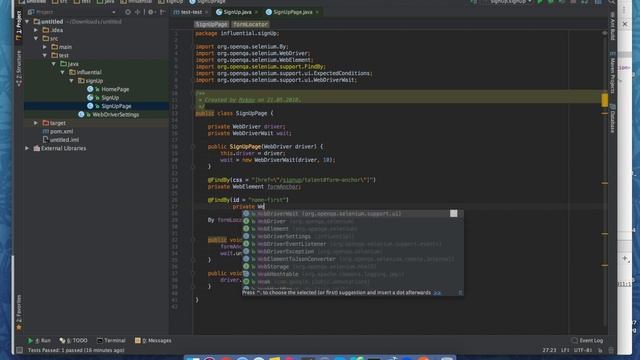Open the Ant Build tool window
This screenshot has height=360, width=640.
(x=613, y=27)
